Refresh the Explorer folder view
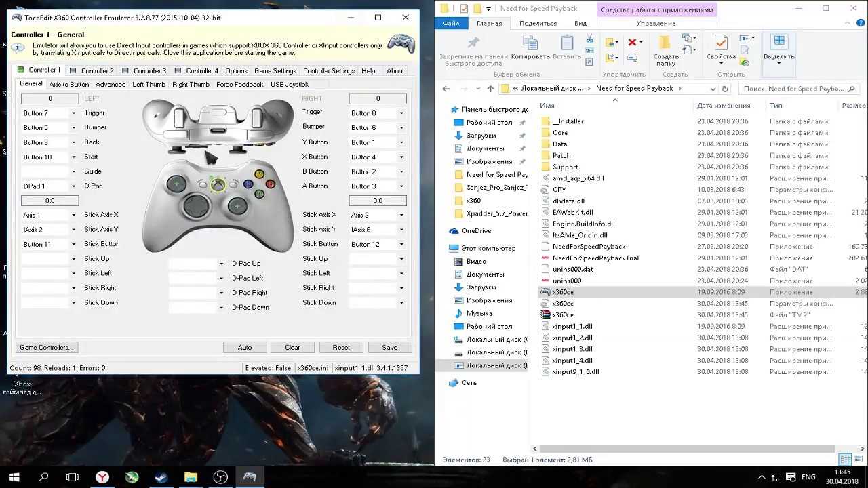 (725, 89)
